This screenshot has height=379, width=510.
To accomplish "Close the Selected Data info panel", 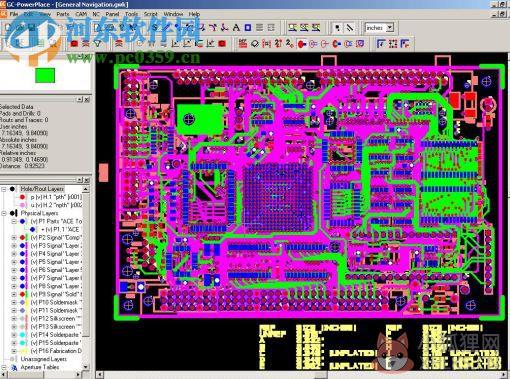I will pyautogui.click(x=87, y=99).
